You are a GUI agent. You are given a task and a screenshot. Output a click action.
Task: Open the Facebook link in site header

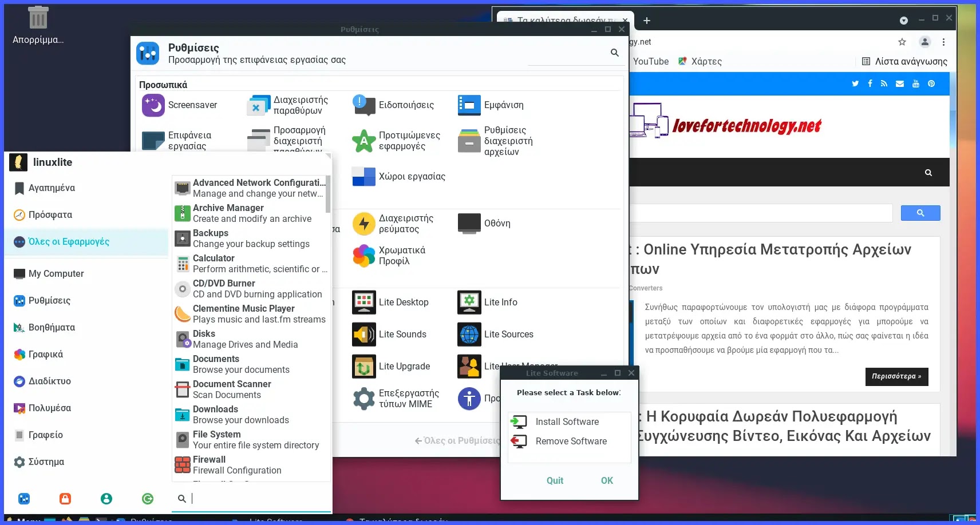tap(870, 83)
